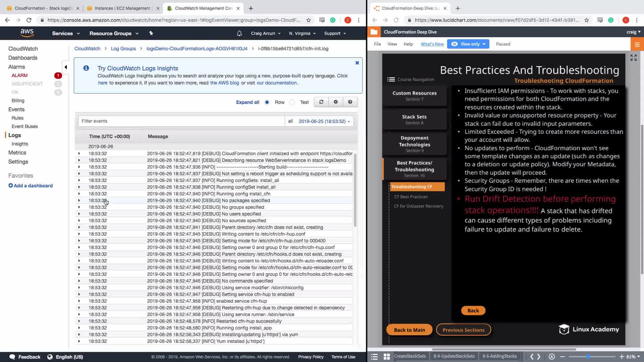
Task: Click in the Filter events field
Action: [181, 121]
